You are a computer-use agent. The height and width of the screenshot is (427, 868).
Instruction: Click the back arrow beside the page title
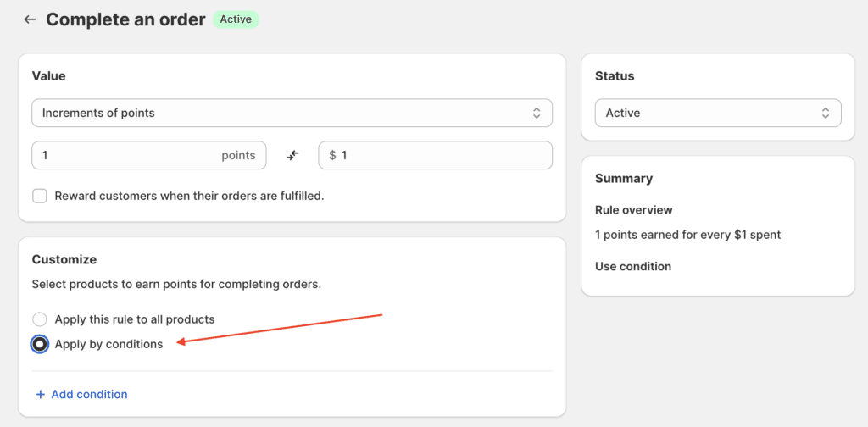click(30, 19)
